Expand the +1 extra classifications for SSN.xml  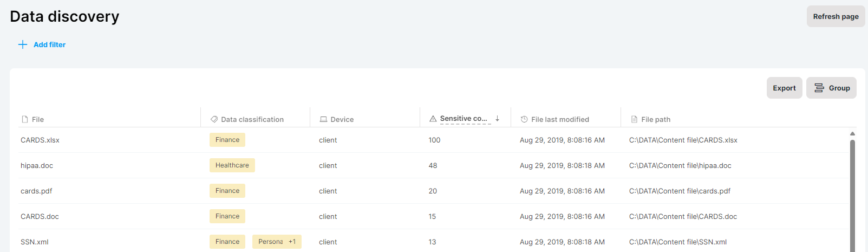[292, 242]
